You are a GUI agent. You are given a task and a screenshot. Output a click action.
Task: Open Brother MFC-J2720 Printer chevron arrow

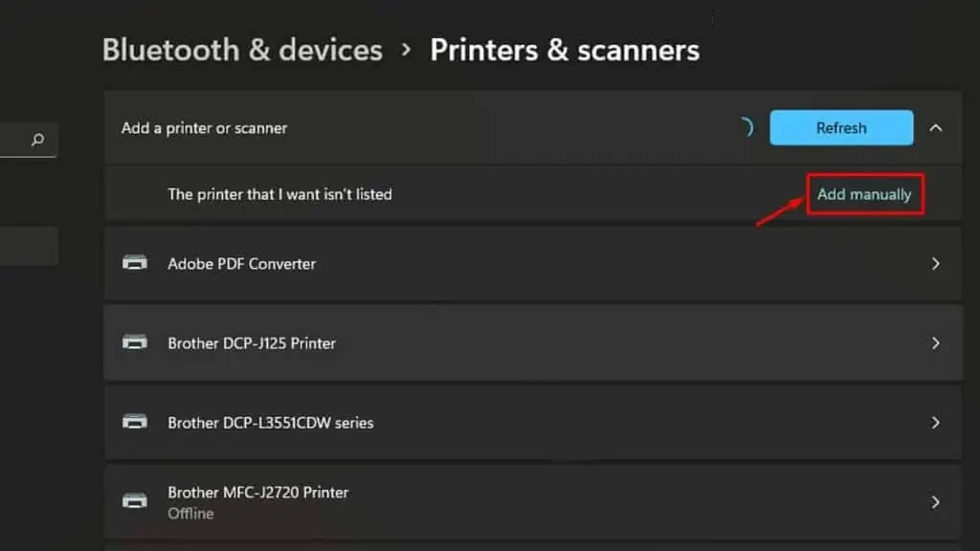(936, 501)
